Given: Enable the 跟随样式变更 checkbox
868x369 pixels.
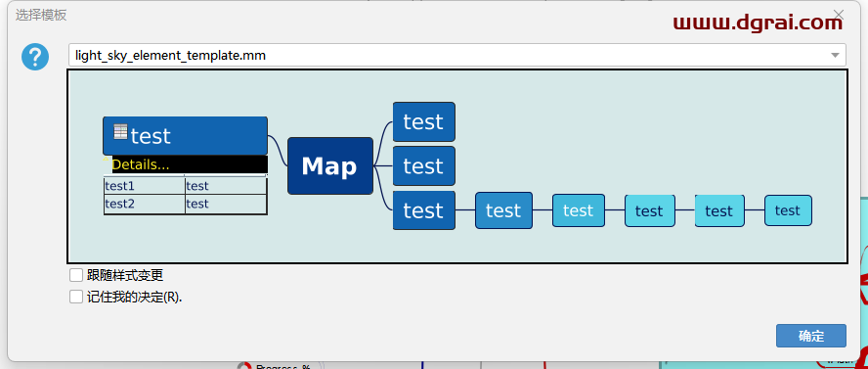Looking at the screenshot, I should (x=76, y=275).
